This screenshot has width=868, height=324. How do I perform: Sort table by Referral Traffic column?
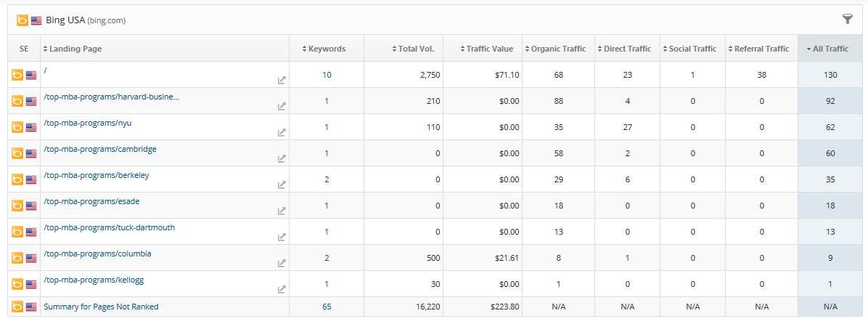tap(761, 49)
